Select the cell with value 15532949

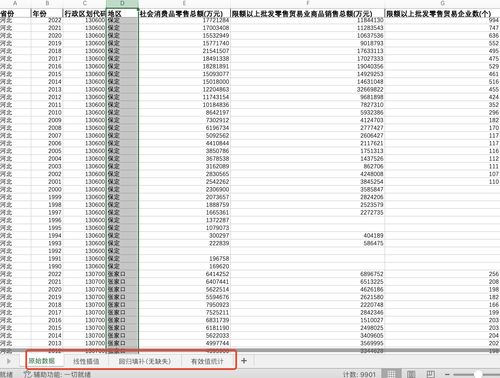(x=184, y=35)
